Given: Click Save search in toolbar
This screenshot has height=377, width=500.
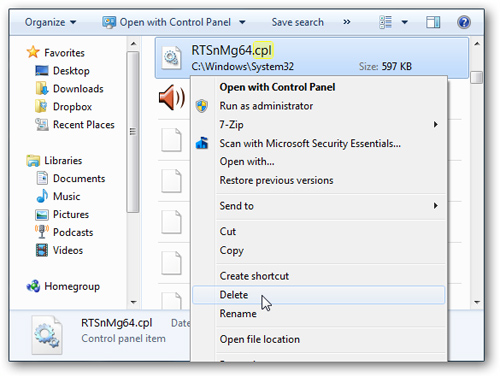Looking at the screenshot, I should coord(297,22).
